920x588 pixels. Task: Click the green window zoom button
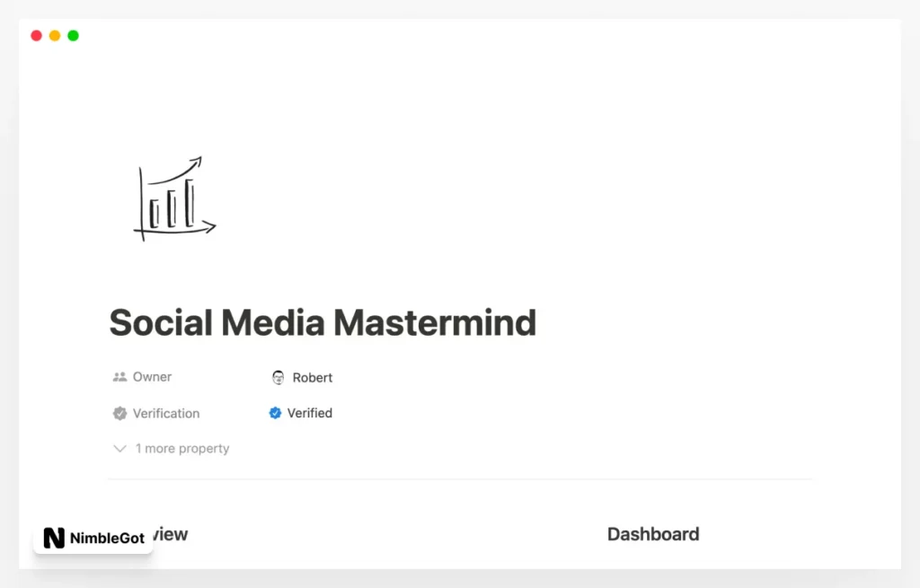click(72, 35)
